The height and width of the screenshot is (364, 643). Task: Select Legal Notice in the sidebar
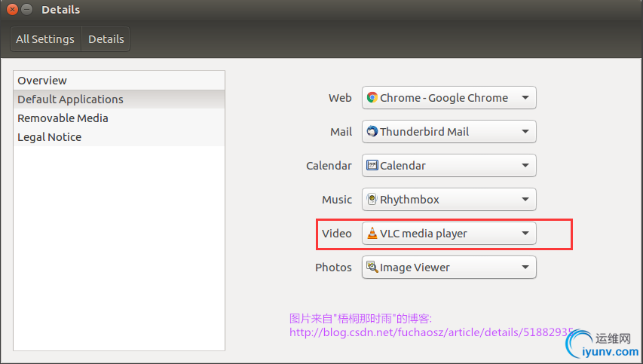click(x=119, y=137)
